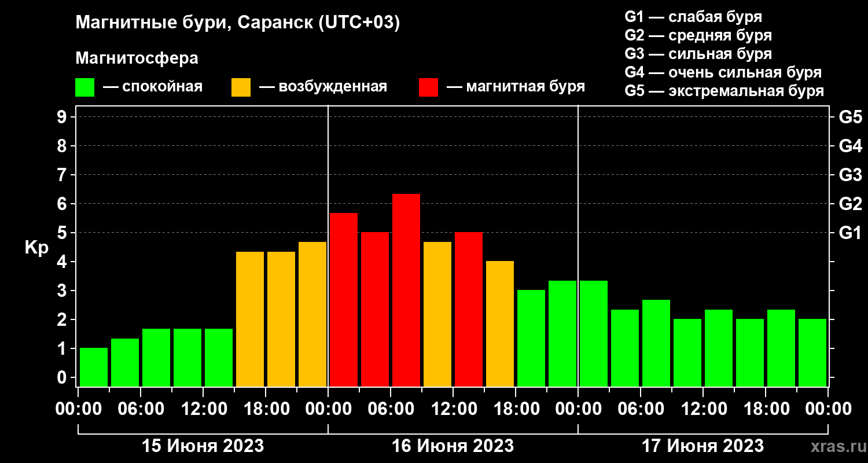Click the green bar for 15 June 03:00–06:00

(125, 362)
